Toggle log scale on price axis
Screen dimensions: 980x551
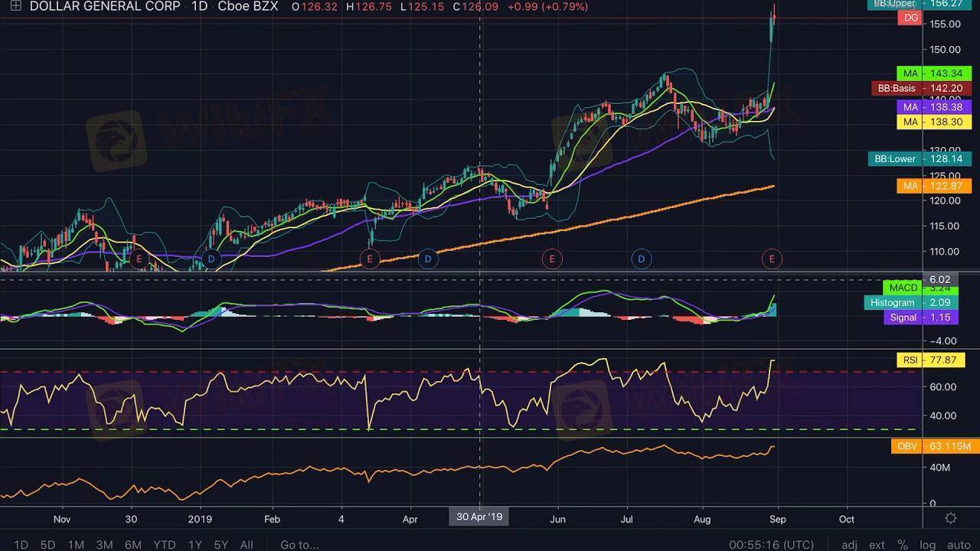(927, 545)
